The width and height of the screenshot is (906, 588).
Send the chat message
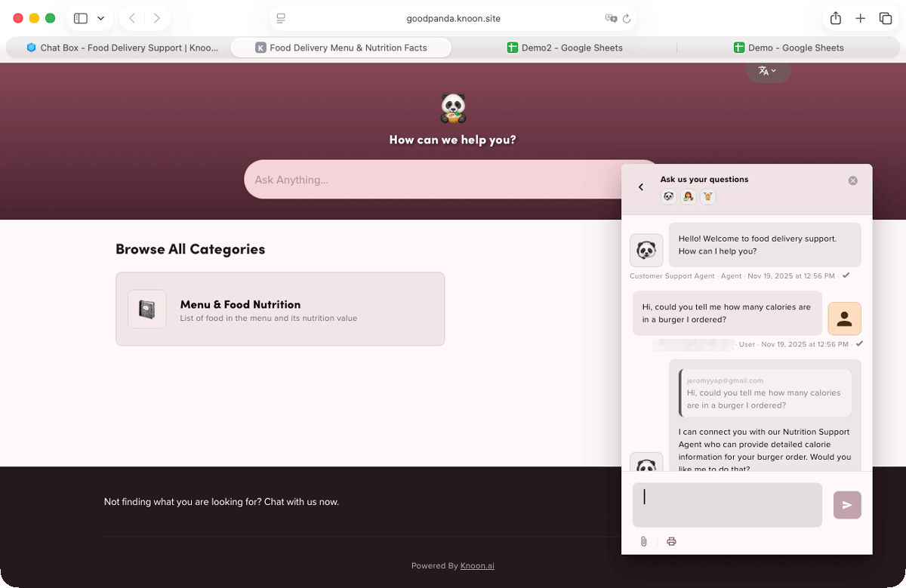(x=847, y=505)
